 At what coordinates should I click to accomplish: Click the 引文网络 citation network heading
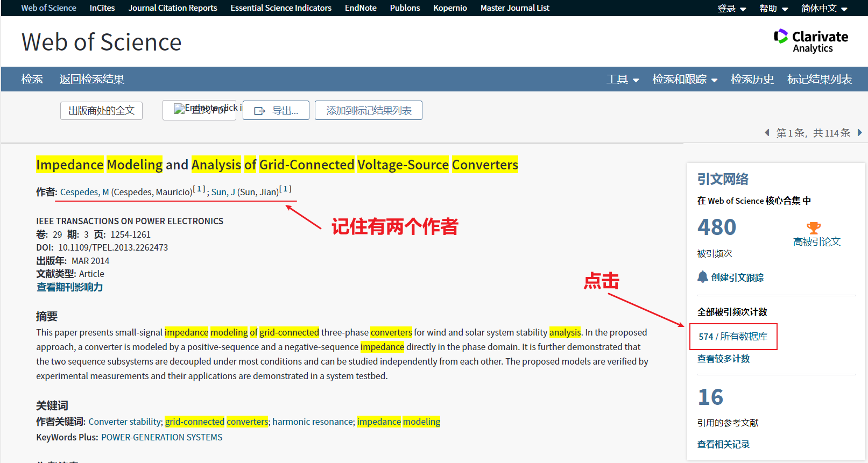pyautogui.click(x=723, y=179)
